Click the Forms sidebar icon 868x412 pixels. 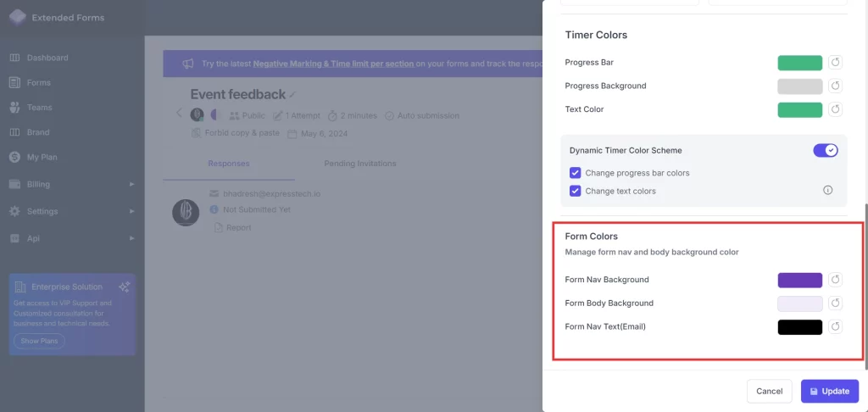(x=14, y=82)
